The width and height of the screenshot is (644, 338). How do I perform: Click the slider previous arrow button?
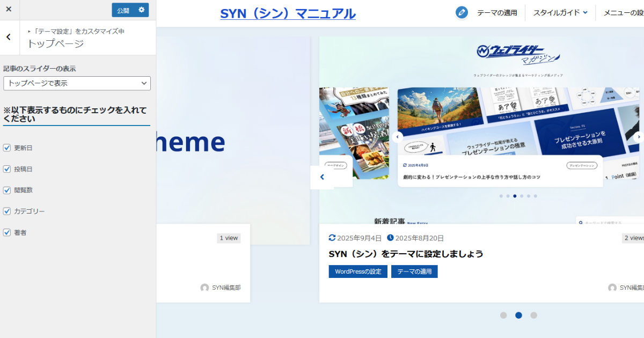322,177
